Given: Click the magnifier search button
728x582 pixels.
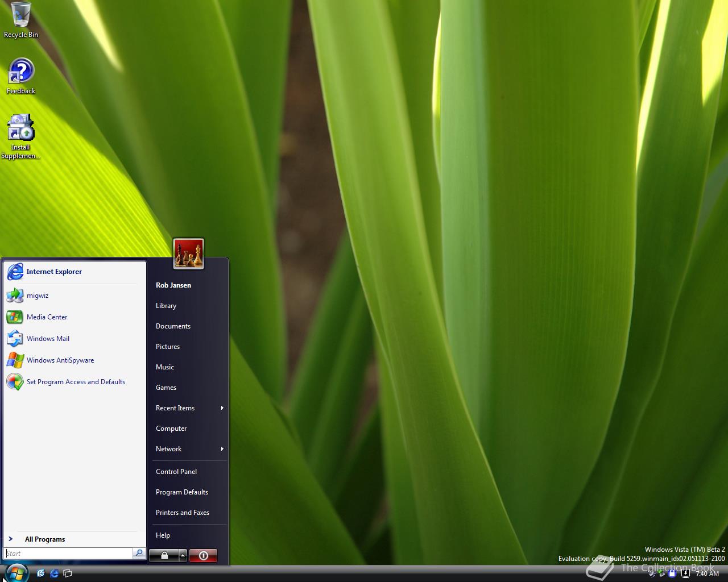Looking at the screenshot, I should (139, 554).
